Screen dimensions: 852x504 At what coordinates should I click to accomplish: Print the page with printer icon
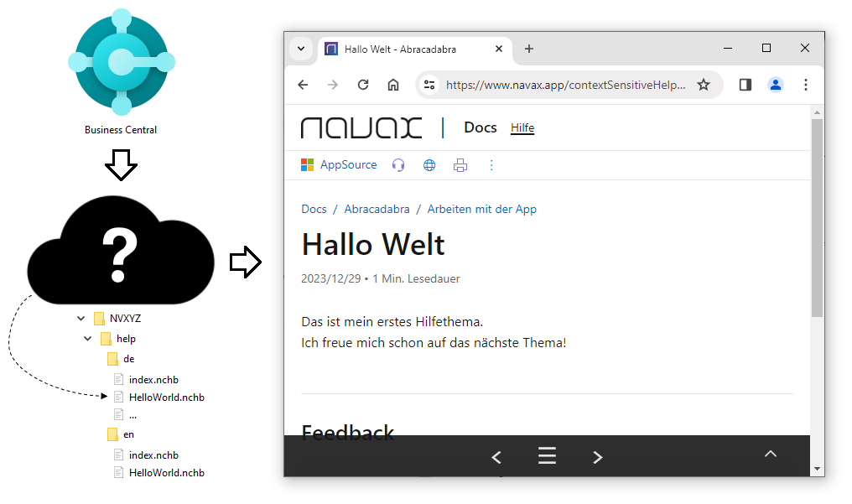(x=460, y=165)
